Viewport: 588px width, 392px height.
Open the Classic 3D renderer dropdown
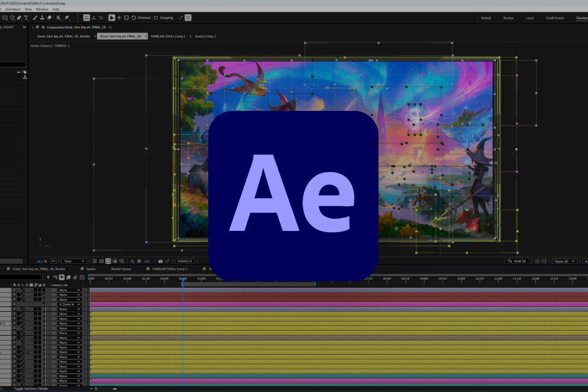pyautogui.click(x=564, y=261)
